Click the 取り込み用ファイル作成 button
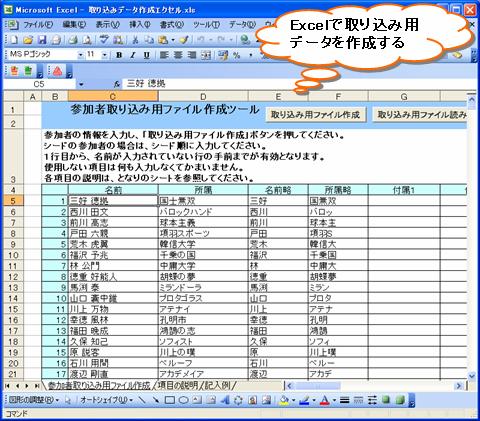The image size is (480, 421). pyautogui.click(x=315, y=115)
